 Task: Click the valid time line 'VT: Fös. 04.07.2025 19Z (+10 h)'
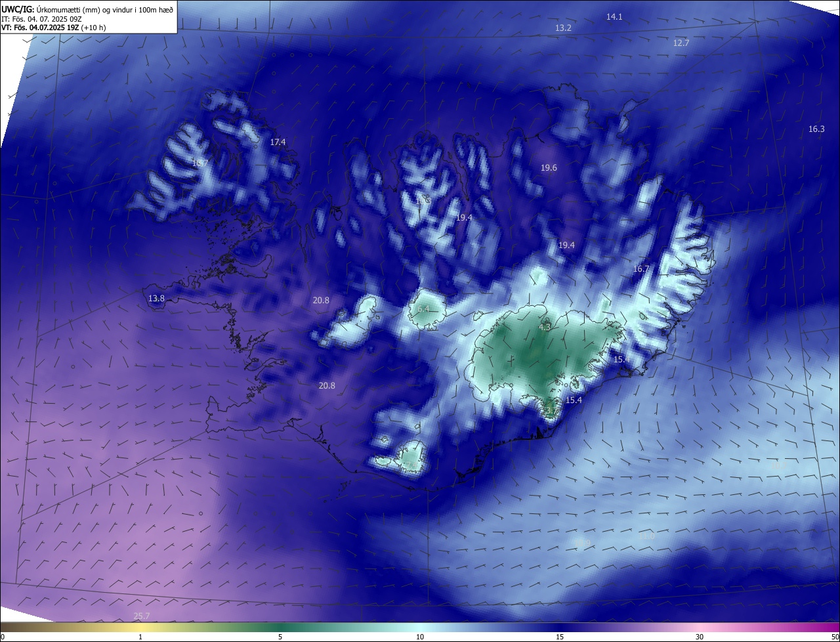coord(53,28)
